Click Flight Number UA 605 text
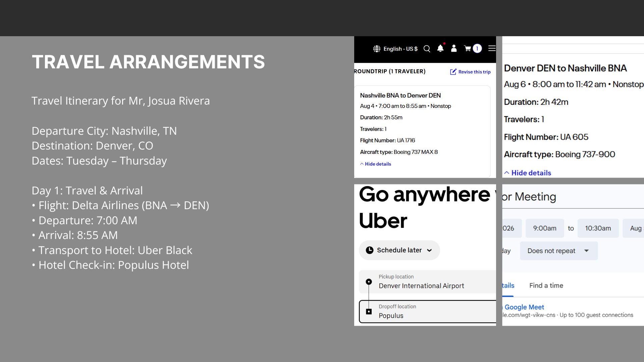The height and width of the screenshot is (362, 644). coord(546,137)
